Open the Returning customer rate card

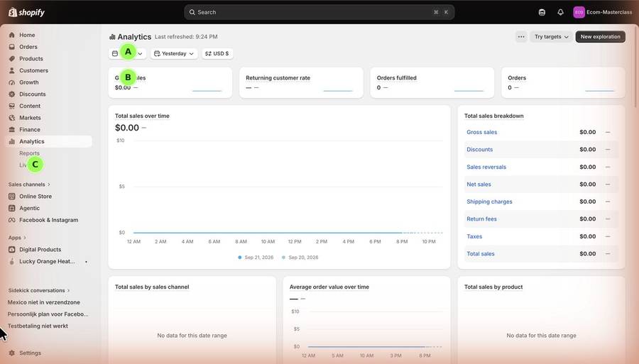(301, 82)
